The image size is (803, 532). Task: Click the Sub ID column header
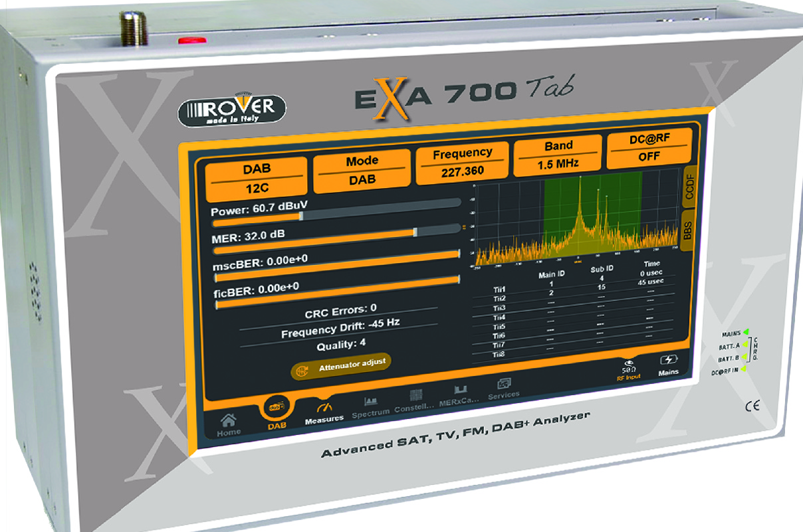coord(601,270)
